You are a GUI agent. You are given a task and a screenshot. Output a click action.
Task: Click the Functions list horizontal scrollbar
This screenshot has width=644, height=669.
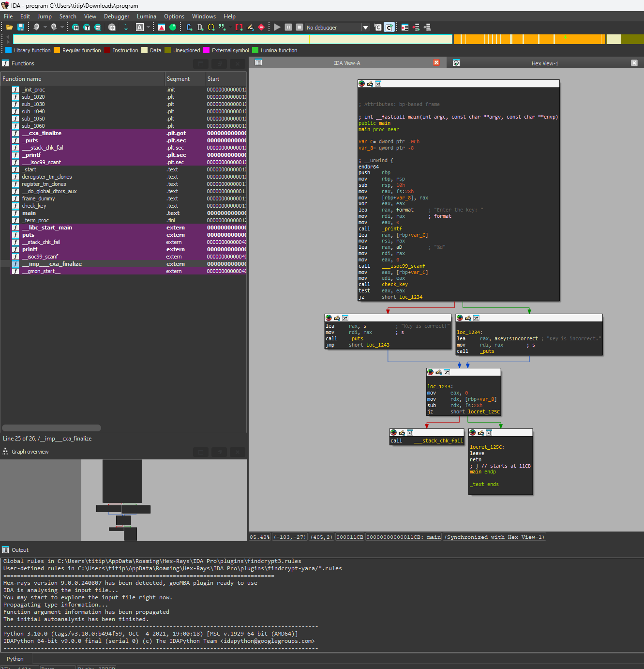coord(52,428)
